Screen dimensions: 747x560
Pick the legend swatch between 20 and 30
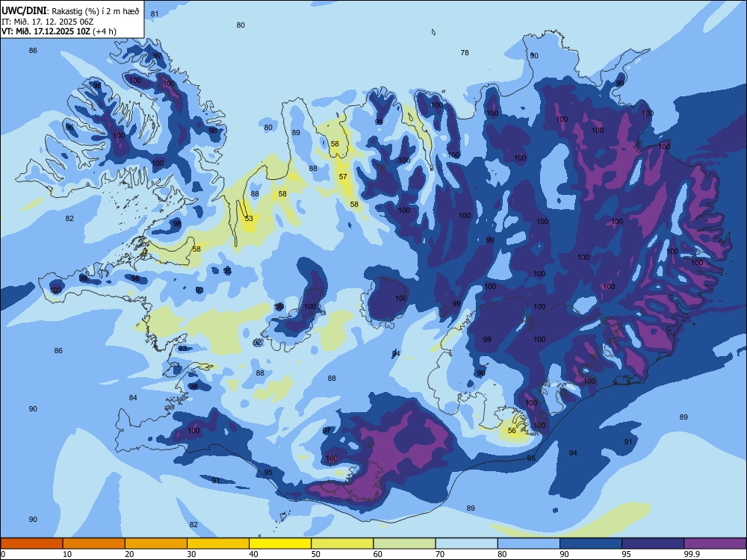pos(156,544)
